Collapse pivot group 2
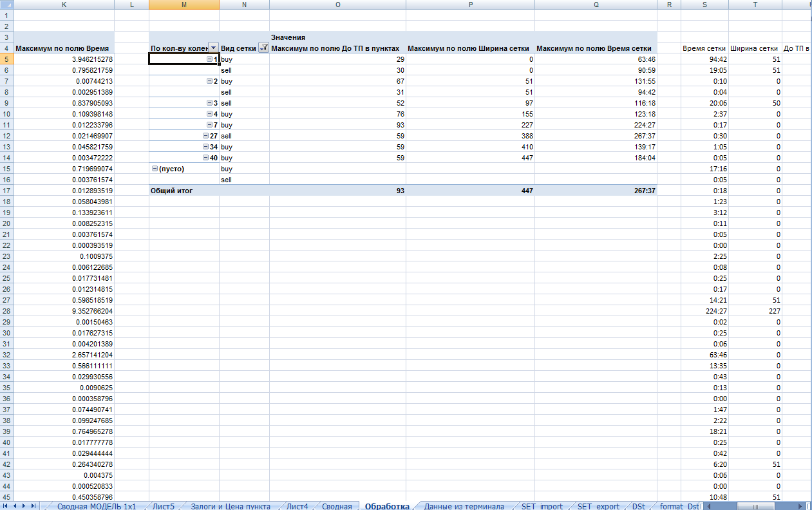The height and width of the screenshot is (510, 812). coord(210,81)
